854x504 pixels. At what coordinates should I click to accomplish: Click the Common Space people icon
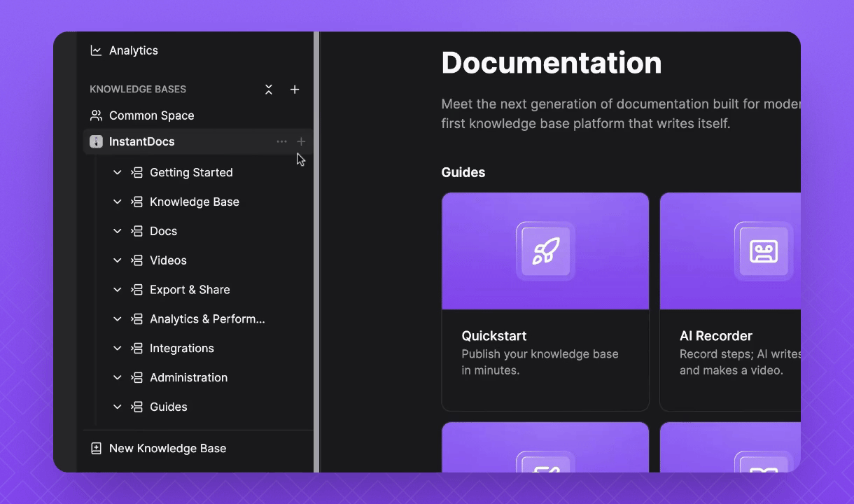[96, 115]
